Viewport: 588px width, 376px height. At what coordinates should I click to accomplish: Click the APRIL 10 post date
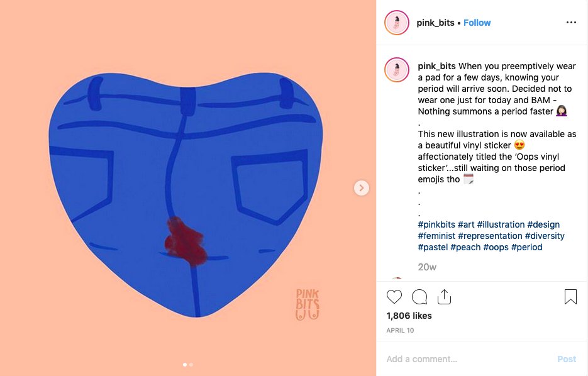(x=400, y=330)
